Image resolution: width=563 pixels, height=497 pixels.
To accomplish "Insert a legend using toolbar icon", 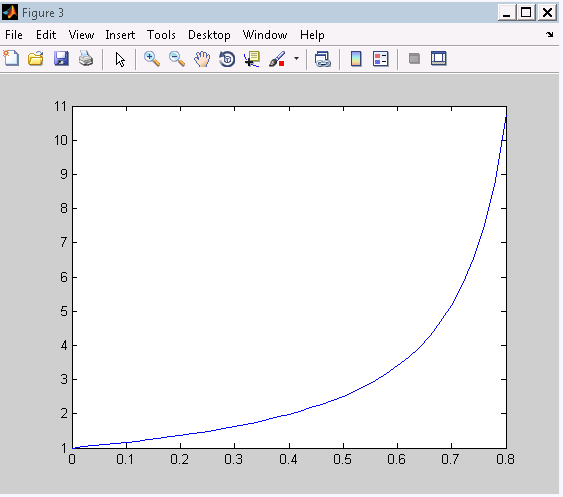I will pyautogui.click(x=381, y=59).
